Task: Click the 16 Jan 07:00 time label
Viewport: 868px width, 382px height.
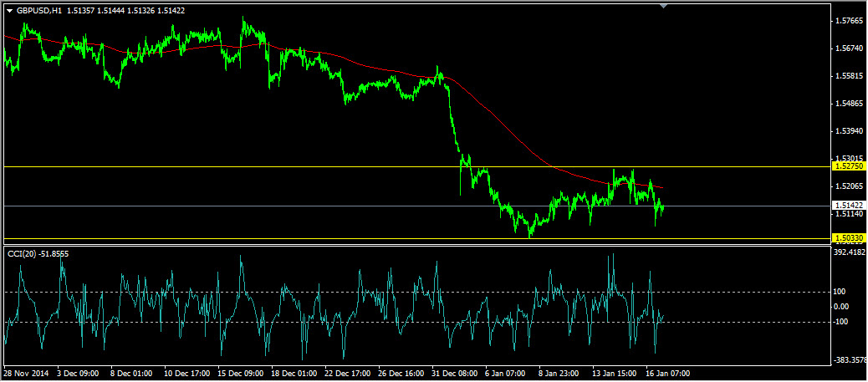Action: point(669,374)
